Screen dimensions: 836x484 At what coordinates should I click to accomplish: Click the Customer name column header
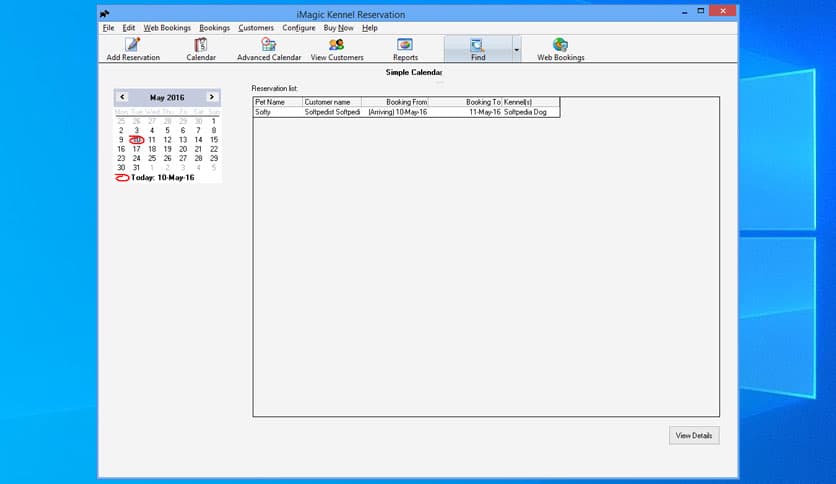click(332, 102)
